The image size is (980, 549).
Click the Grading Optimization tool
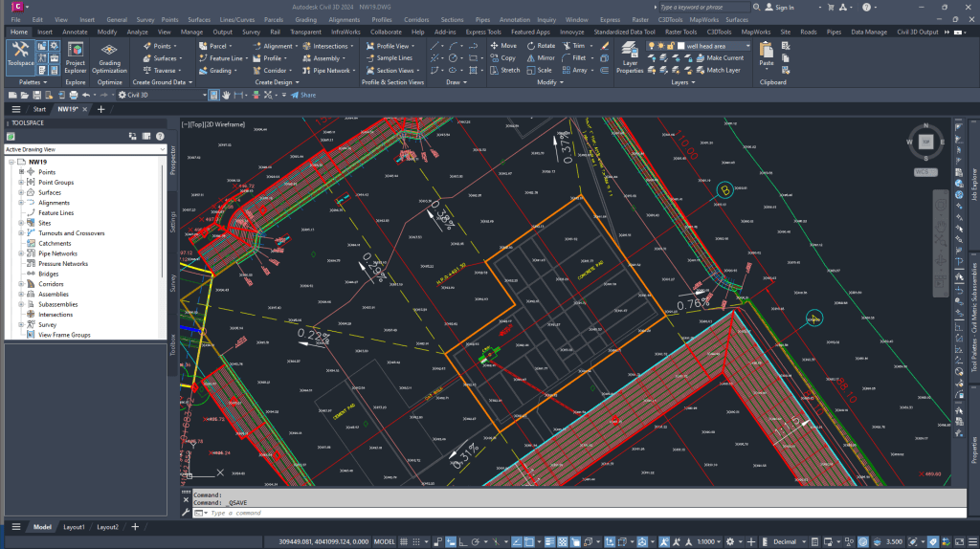pos(110,59)
